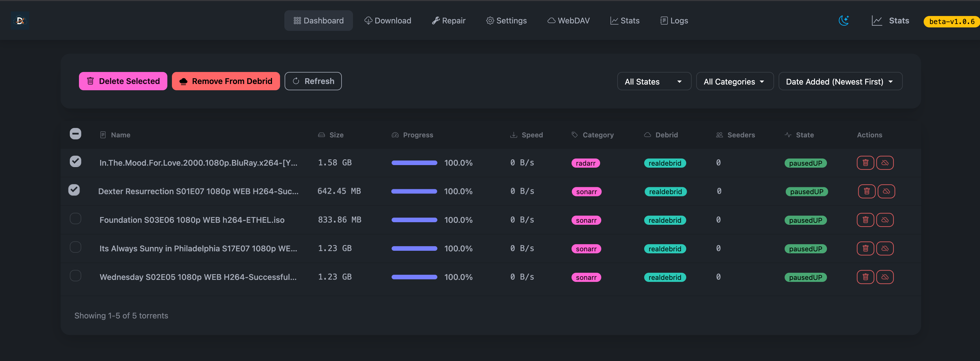Click the Dexter Resurrection progress bar

[x=414, y=191]
